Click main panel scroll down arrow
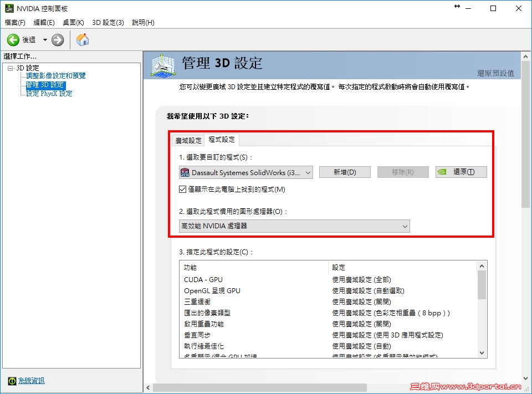Viewport: 532px width, 394px height. click(x=525, y=378)
